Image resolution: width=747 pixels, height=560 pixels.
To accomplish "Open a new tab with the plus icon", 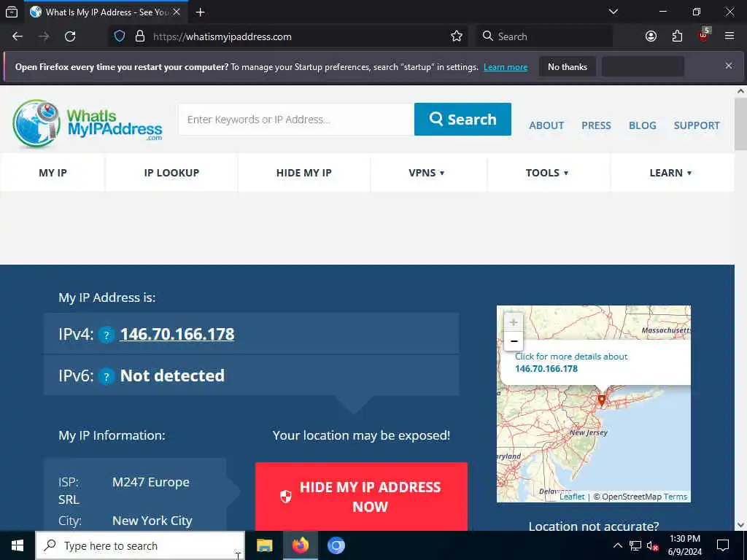I will 201,12.
